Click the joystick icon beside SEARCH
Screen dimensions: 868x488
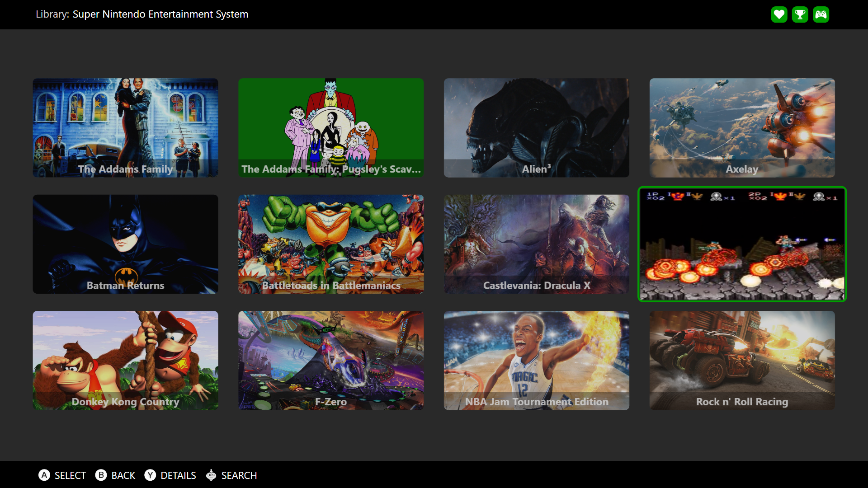pyautogui.click(x=211, y=475)
